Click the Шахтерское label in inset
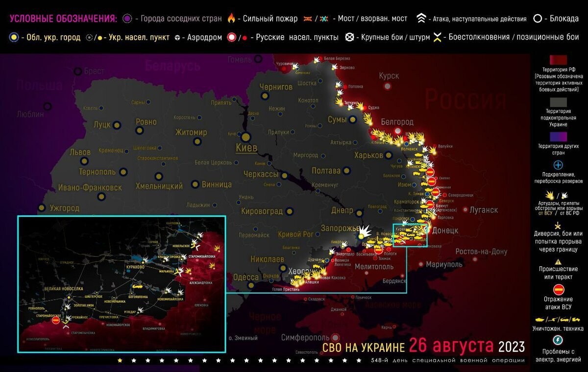Screen dimensions: 588x372 point(93,297)
